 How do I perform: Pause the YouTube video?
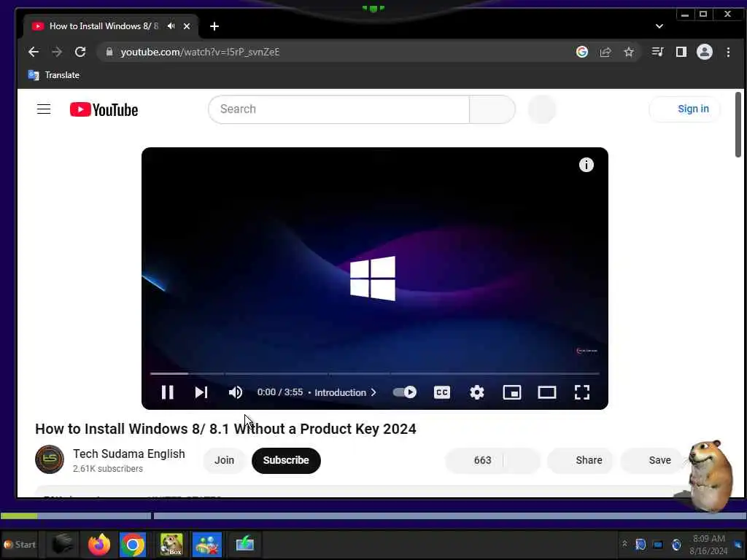click(x=167, y=392)
